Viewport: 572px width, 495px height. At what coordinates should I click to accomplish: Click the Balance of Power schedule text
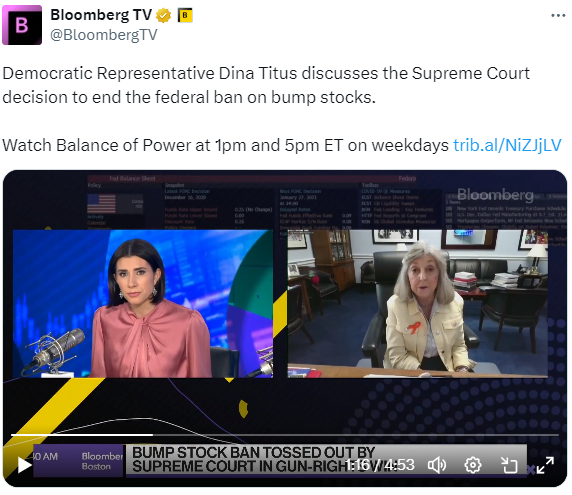[225, 145]
